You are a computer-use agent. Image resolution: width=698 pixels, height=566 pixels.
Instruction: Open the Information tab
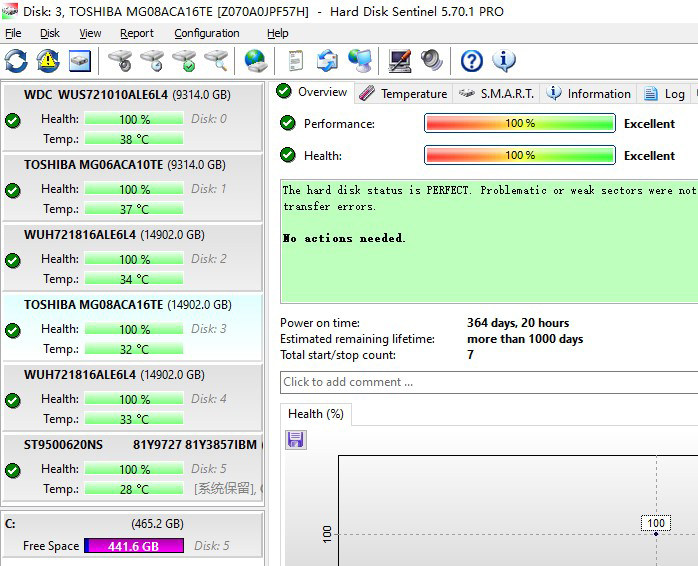pyautogui.click(x=588, y=94)
